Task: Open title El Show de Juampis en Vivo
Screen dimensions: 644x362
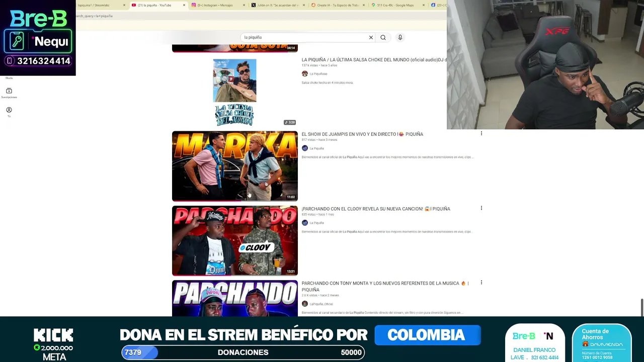Action: click(362, 134)
